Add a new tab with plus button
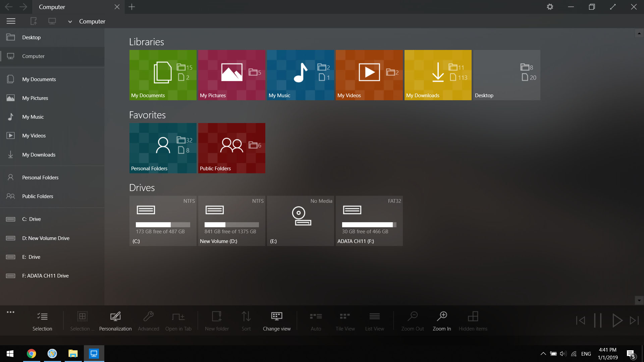The width and height of the screenshot is (644, 362). (132, 7)
